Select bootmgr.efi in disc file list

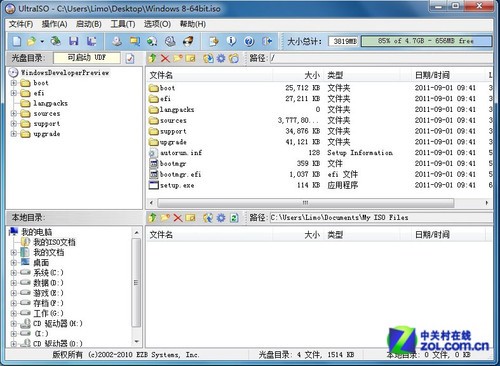[180, 174]
